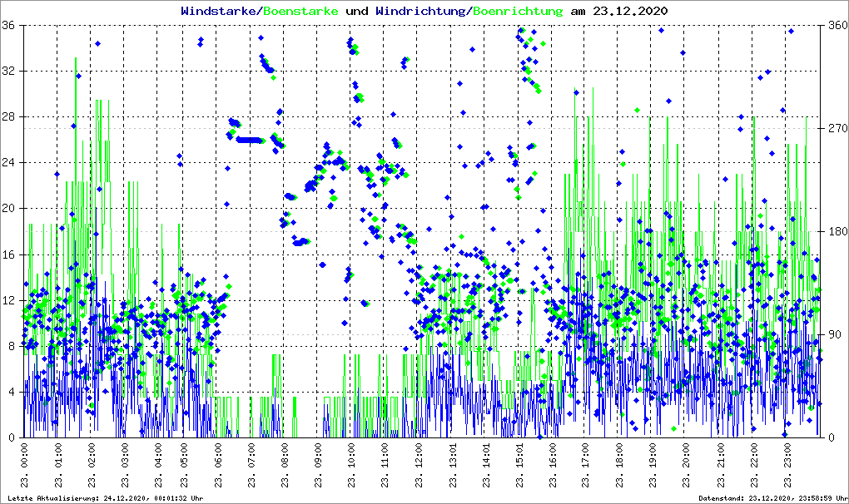The width and height of the screenshot is (849, 504).
Task: Select the 00:00 time label on x-axis
Action: click(x=23, y=466)
